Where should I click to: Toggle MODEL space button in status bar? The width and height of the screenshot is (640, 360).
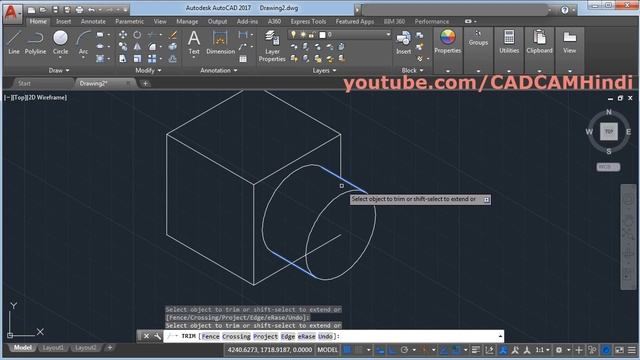[x=327, y=350]
